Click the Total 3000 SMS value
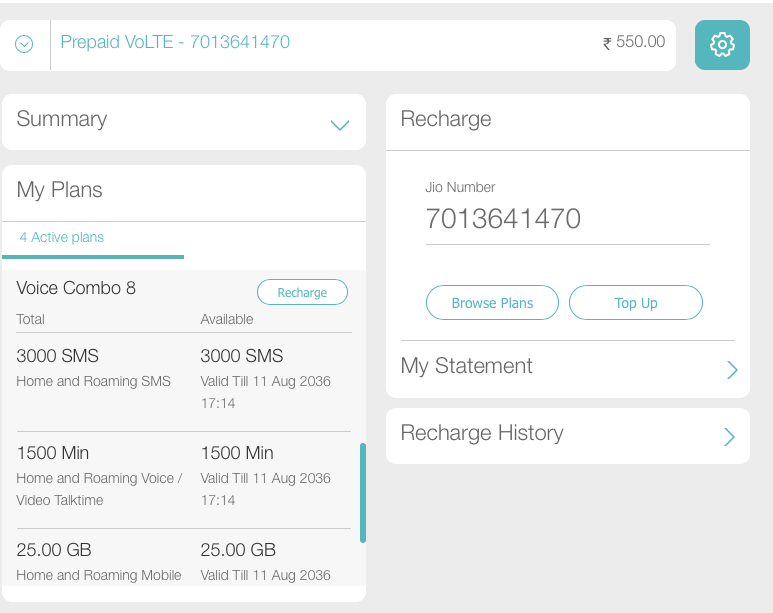Image resolution: width=773 pixels, height=613 pixels. (57, 356)
